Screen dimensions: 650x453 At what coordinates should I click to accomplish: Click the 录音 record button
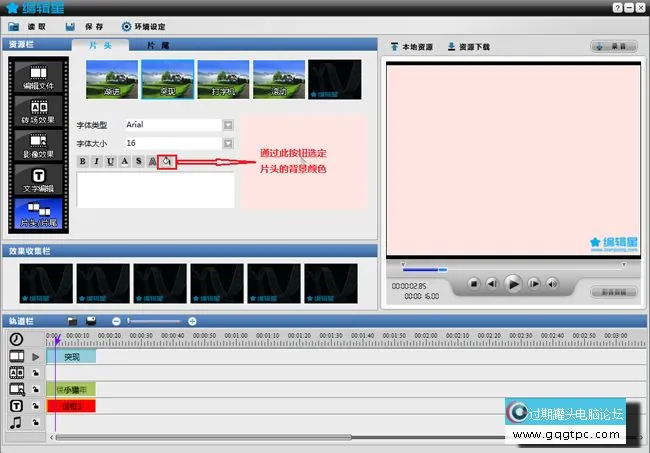click(614, 46)
